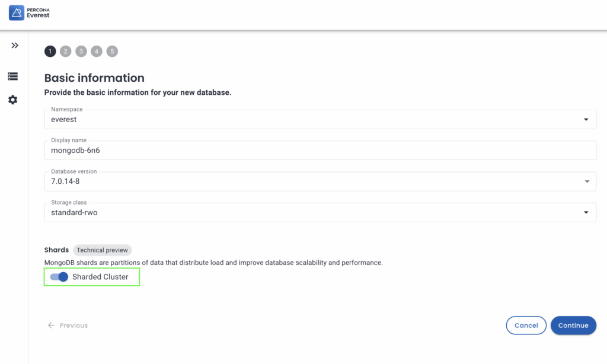607x364 pixels.
Task: Disable the Sharded Cluster toggle
Action: click(x=59, y=277)
